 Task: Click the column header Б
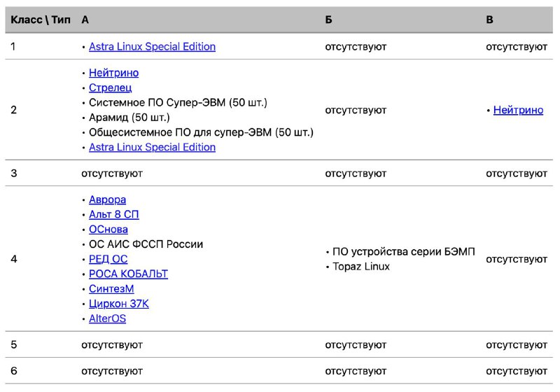pyautogui.click(x=328, y=20)
